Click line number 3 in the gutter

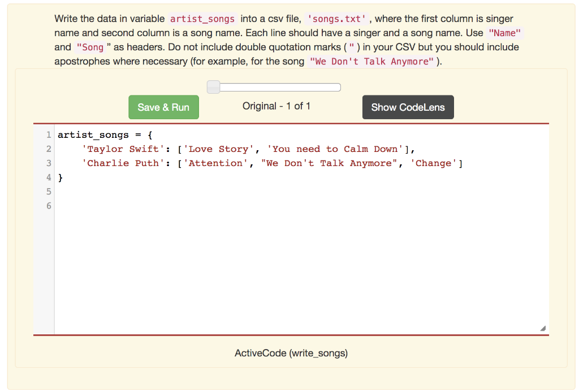click(x=49, y=163)
